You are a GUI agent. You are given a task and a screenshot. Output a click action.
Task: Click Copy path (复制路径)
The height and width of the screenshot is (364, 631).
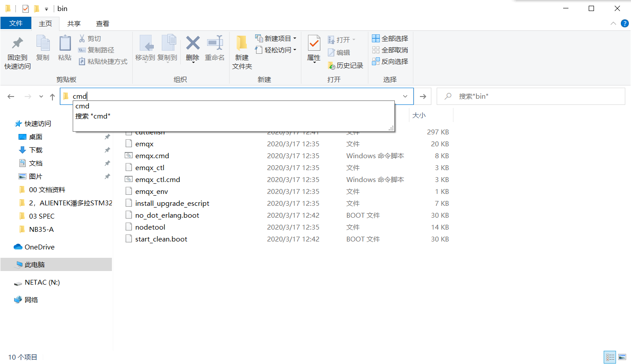(x=96, y=50)
